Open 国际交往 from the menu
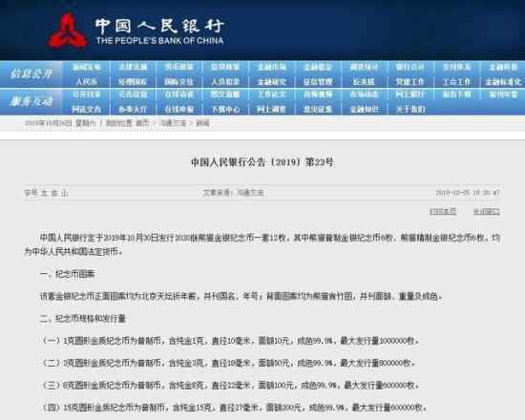The width and height of the screenshot is (525, 420). (x=179, y=81)
